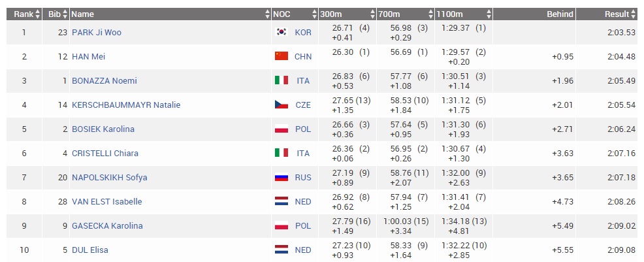Click Netherlands flag in VAN ELST row
Viewport: 644px width, 262px height.
[282, 201]
